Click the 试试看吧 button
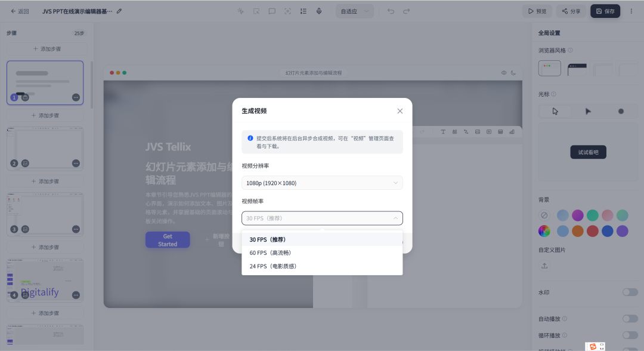Image resolution: width=644 pixels, height=351 pixels. [x=588, y=152]
